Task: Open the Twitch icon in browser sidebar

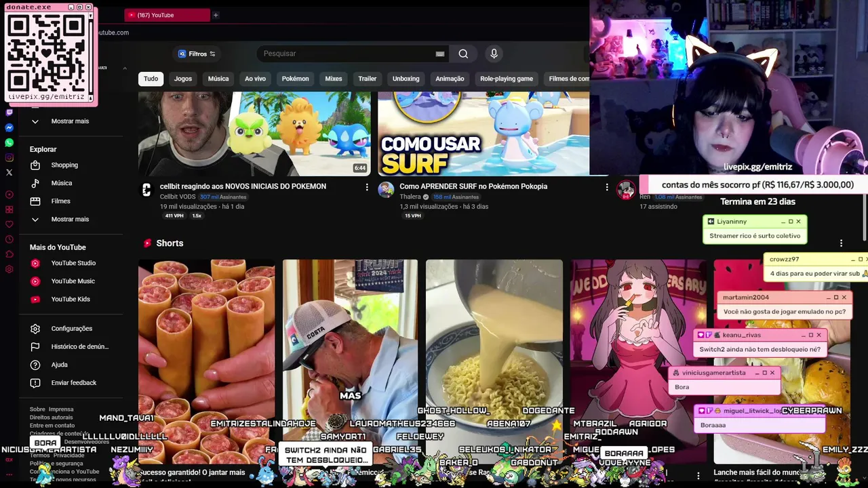Action: 9,113
